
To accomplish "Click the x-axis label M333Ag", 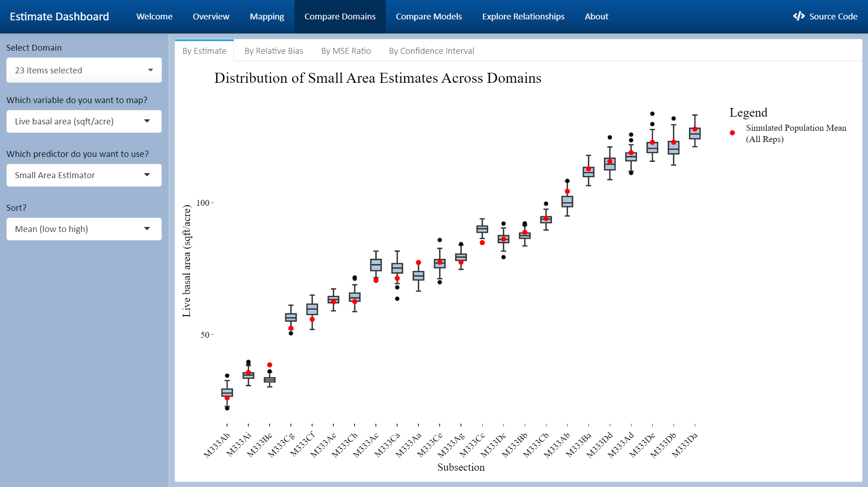I will click(451, 445).
